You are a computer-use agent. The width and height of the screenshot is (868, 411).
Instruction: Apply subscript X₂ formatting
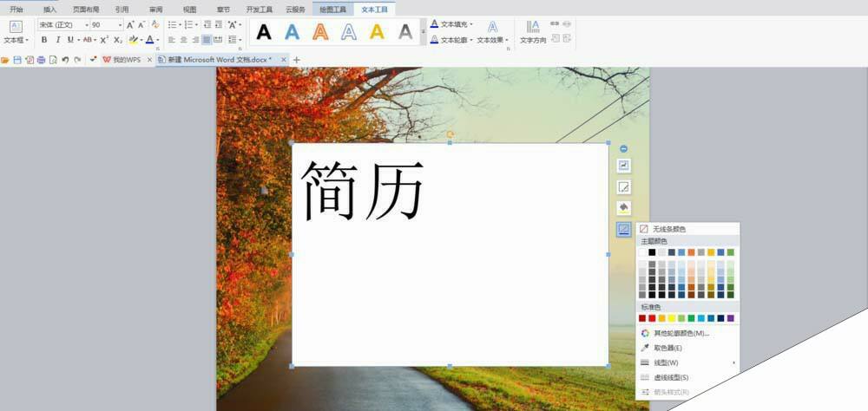pos(118,40)
